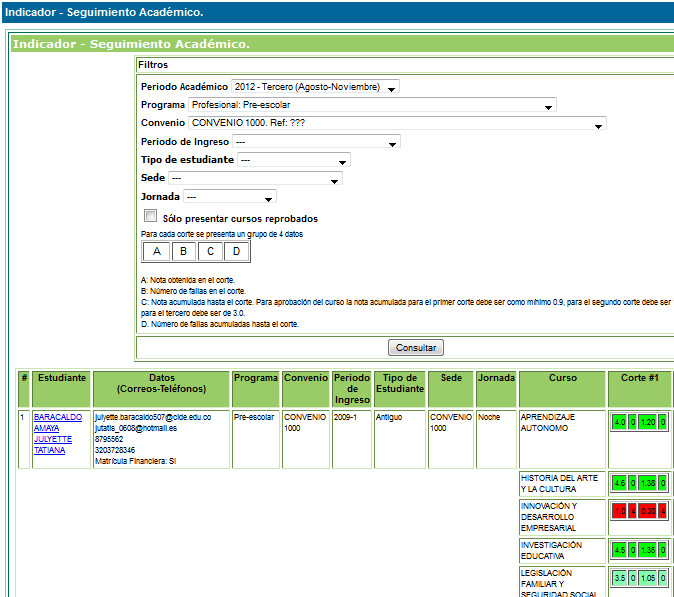The image size is (674, 597).
Task: Click green grade 4.5 for Investigación Educativa
Action: coord(620,550)
